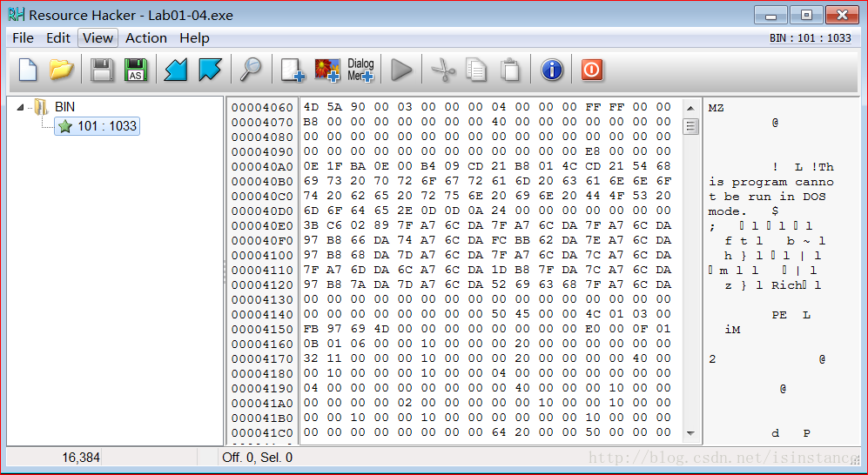This screenshot has width=868, height=475.
Task: Click the hex view scrollbar up arrow
Action: (690, 108)
